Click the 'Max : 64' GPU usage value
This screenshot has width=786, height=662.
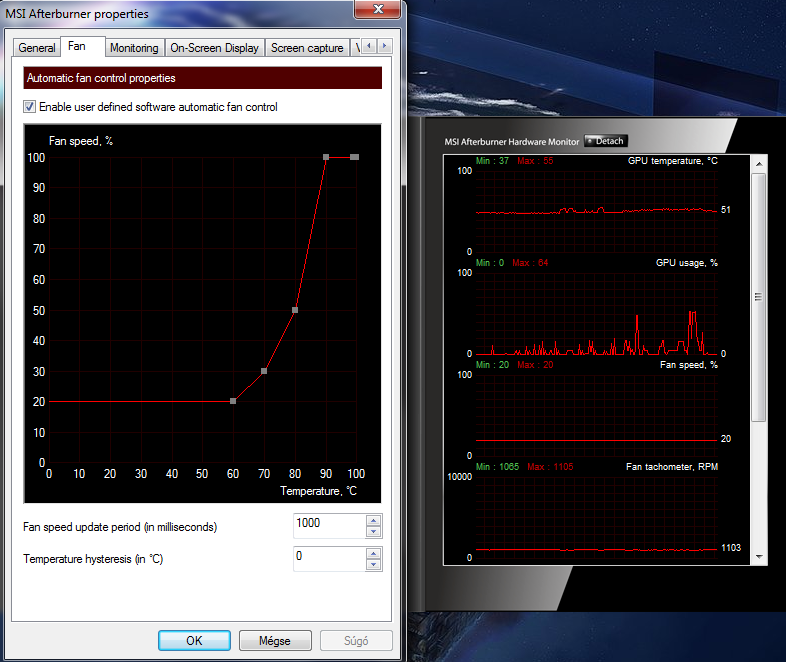click(530, 263)
